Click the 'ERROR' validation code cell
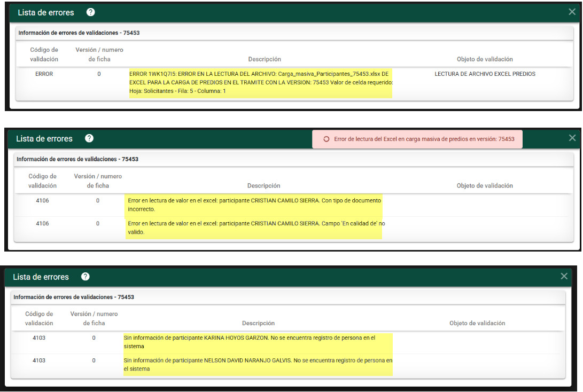583x392 pixels. tap(44, 74)
